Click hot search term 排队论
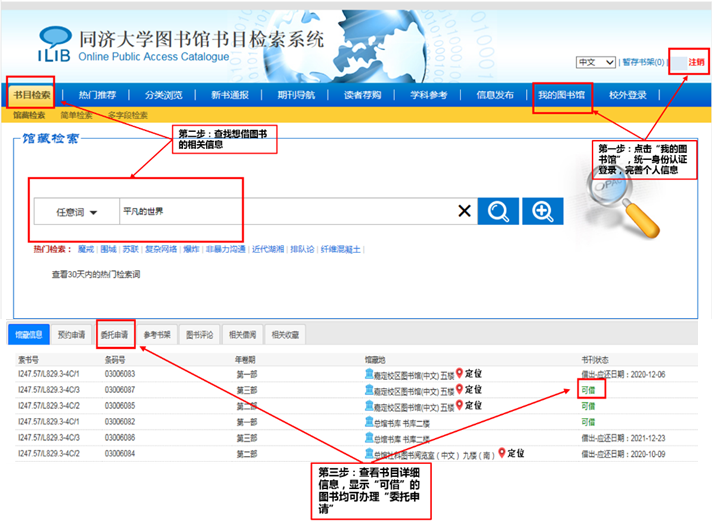 302,249
